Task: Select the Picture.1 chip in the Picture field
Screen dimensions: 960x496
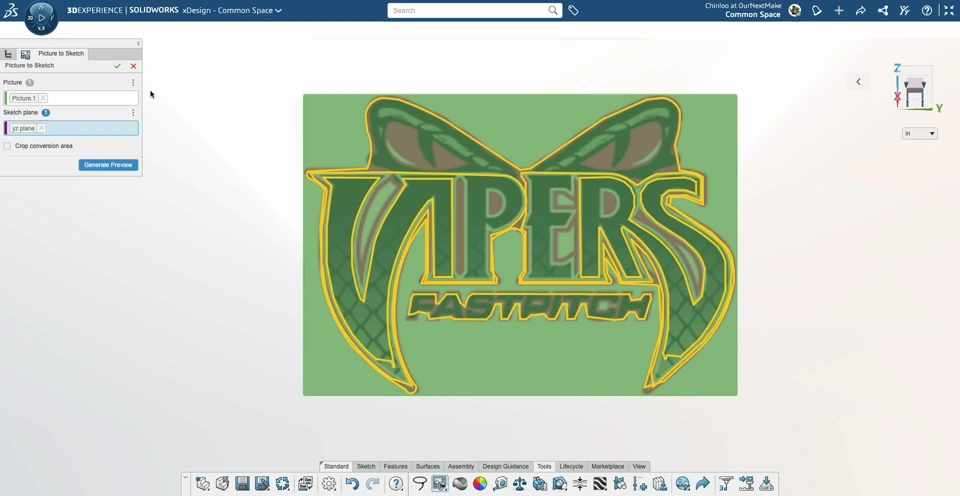Action: point(24,98)
